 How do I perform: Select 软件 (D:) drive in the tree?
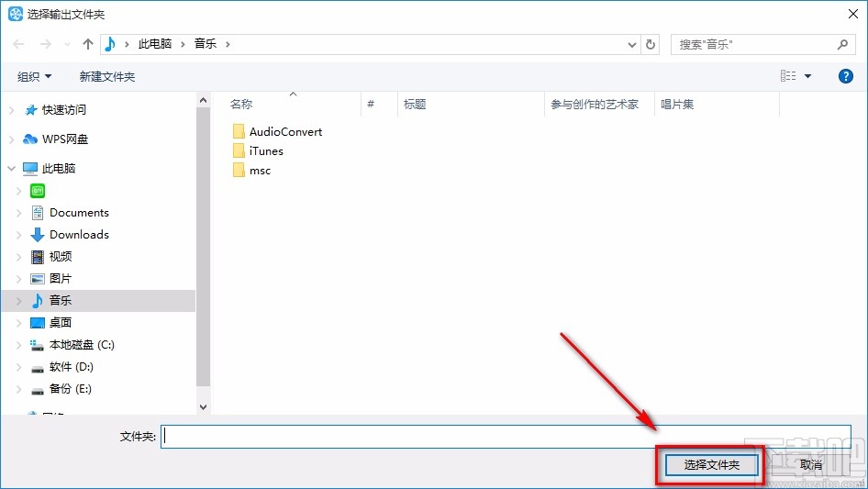(71, 367)
